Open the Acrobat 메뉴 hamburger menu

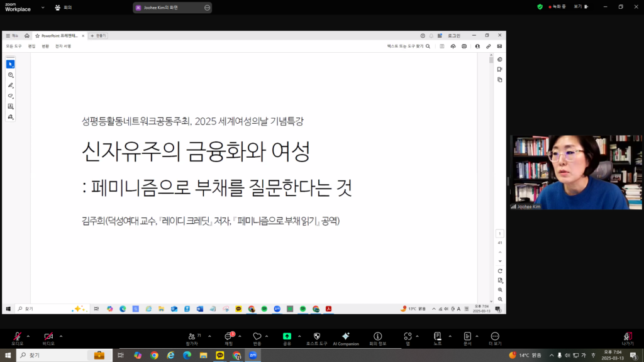[x=12, y=36]
